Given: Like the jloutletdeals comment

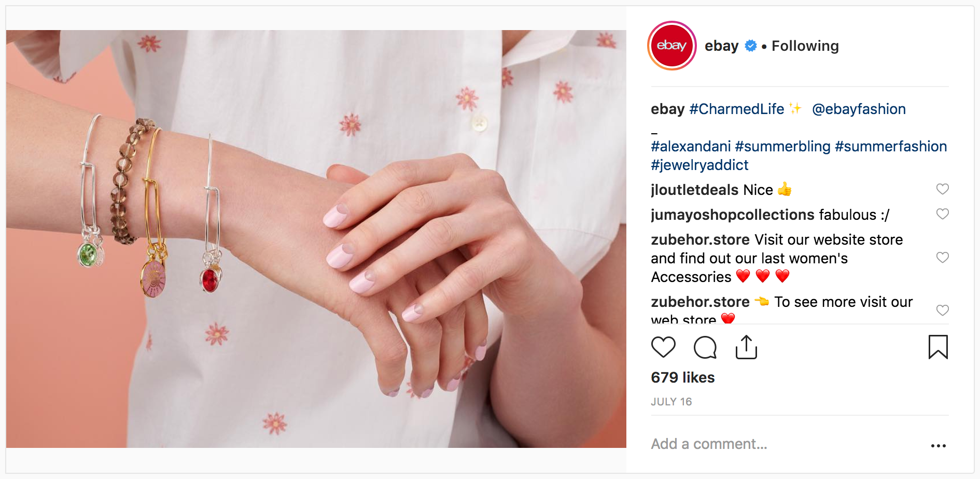Looking at the screenshot, I should click(943, 189).
